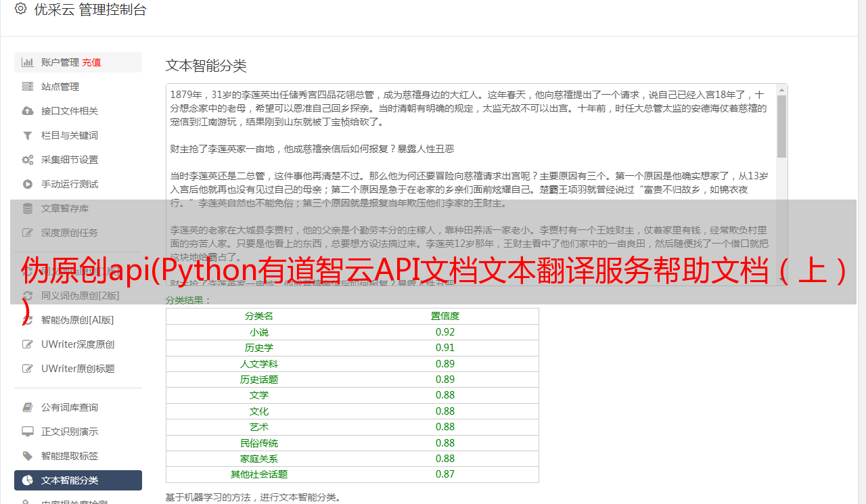The width and height of the screenshot is (866, 504).
Task: Click the gear icon beside 优采云 管理控制台
Action: click(x=20, y=9)
